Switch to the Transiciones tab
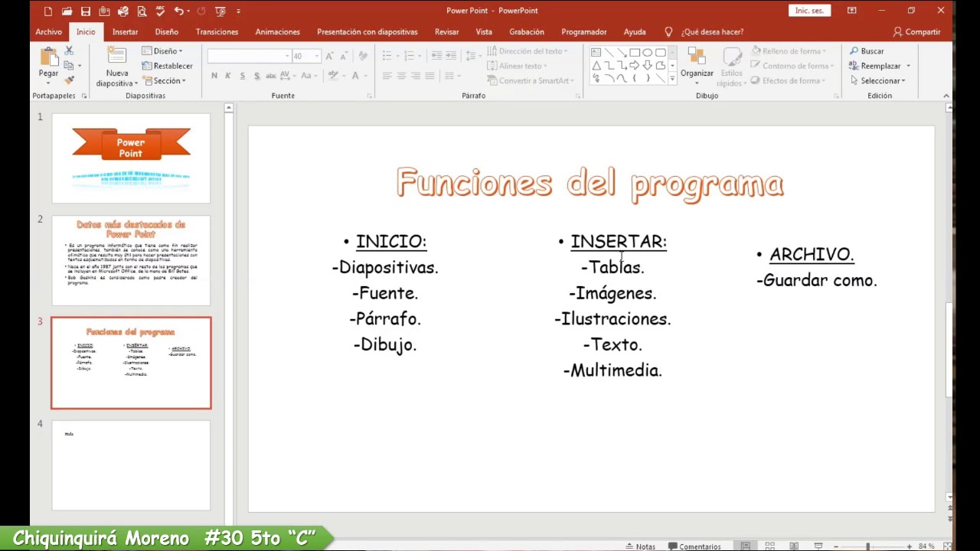The image size is (980, 551). pyautogui.click(x=217, y=31)
